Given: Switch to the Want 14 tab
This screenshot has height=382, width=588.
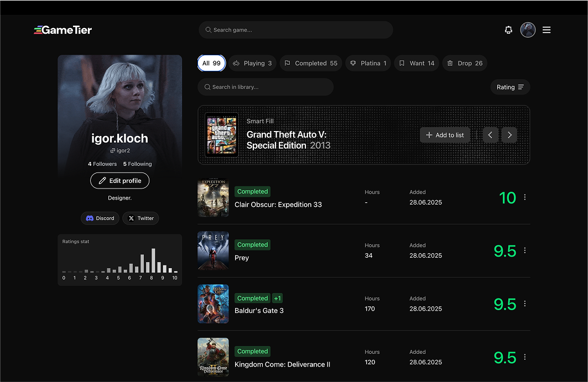Looking at the screenshot, I should pos(417,63).
